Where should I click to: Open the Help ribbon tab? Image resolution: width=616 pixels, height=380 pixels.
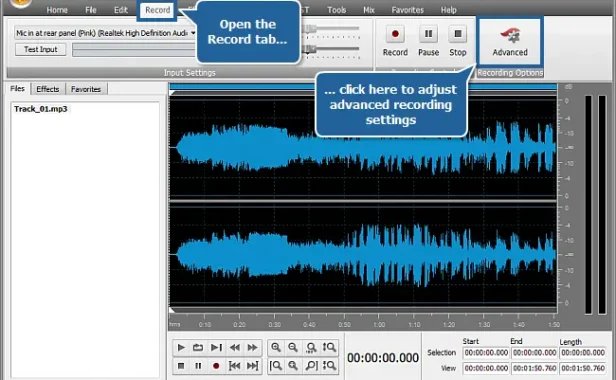448,10
